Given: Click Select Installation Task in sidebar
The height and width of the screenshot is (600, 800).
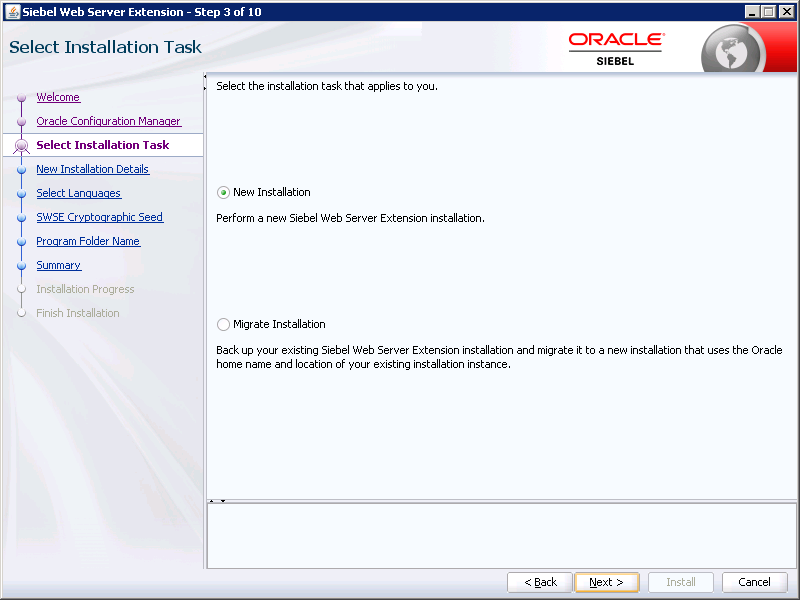Looking at the screenshot, I should coord(103,145).
